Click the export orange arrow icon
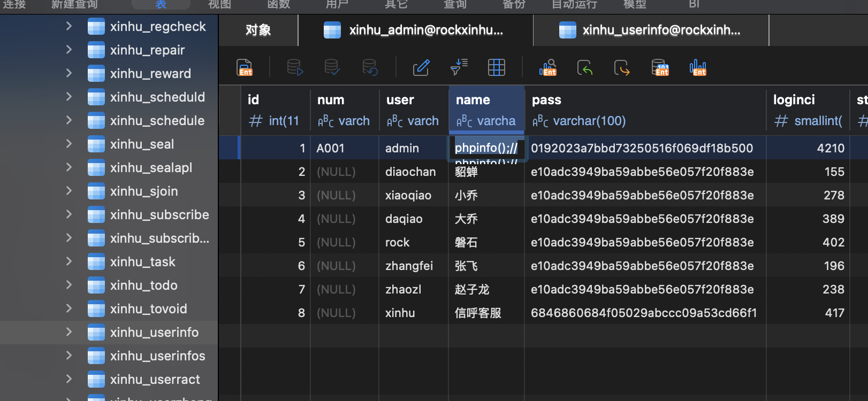Image resolution: width=868 pixels, height=401 pixels. [x=622, y=67]
